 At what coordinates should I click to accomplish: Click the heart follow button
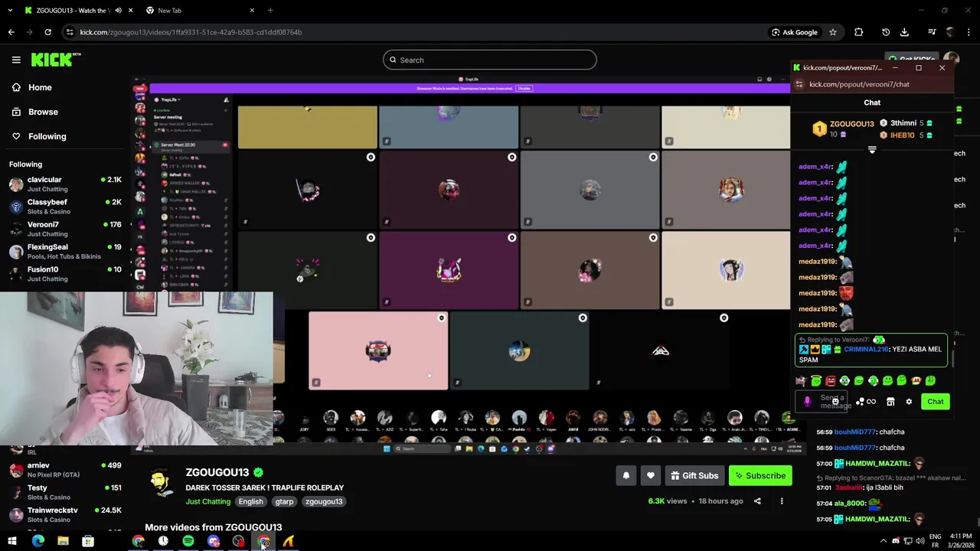pyautogui.click(x=650, y=475)
